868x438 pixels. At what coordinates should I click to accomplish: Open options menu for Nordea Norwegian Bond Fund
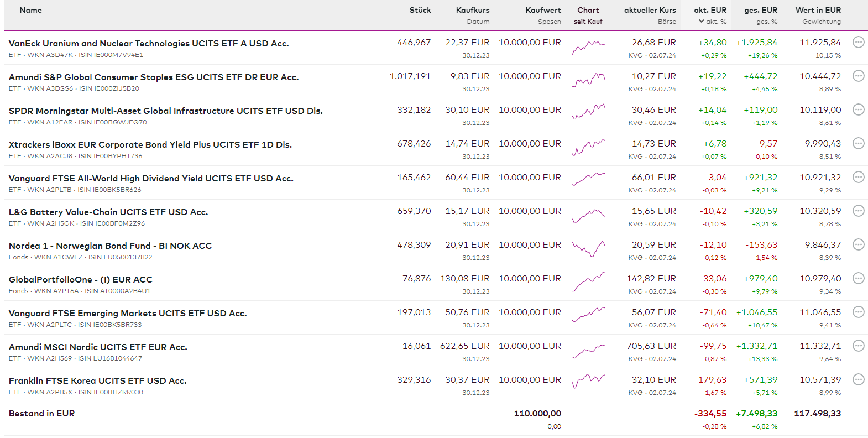click(x=858, y=244)
